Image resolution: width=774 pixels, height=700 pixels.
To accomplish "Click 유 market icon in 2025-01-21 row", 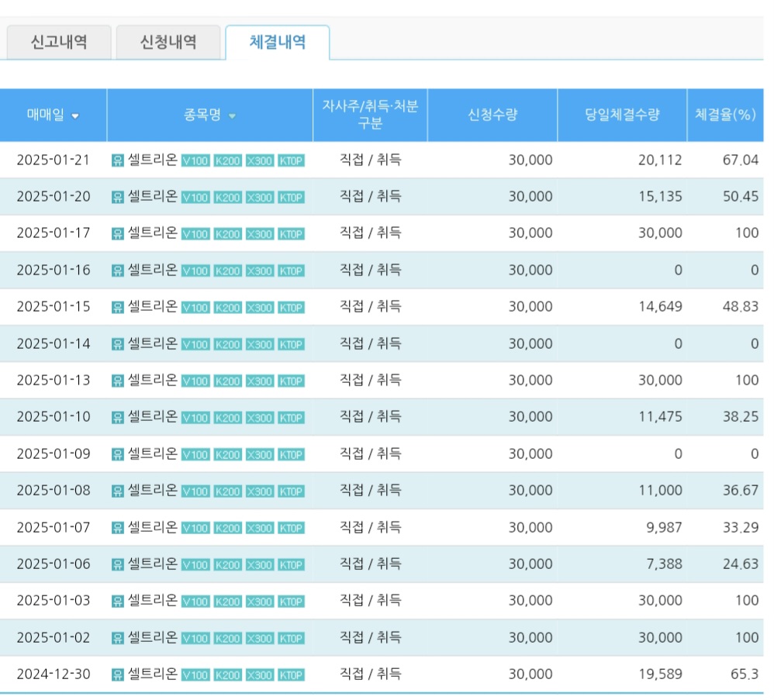I will point(117,160).
